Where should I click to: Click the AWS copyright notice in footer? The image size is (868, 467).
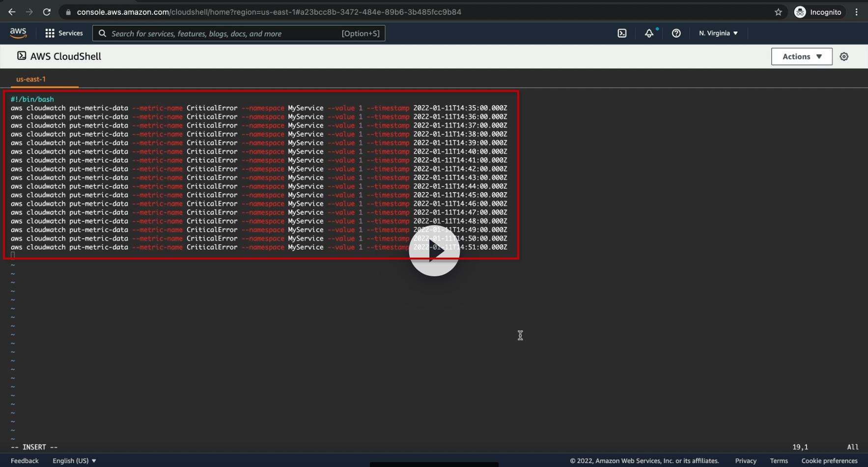pos(644,461)
